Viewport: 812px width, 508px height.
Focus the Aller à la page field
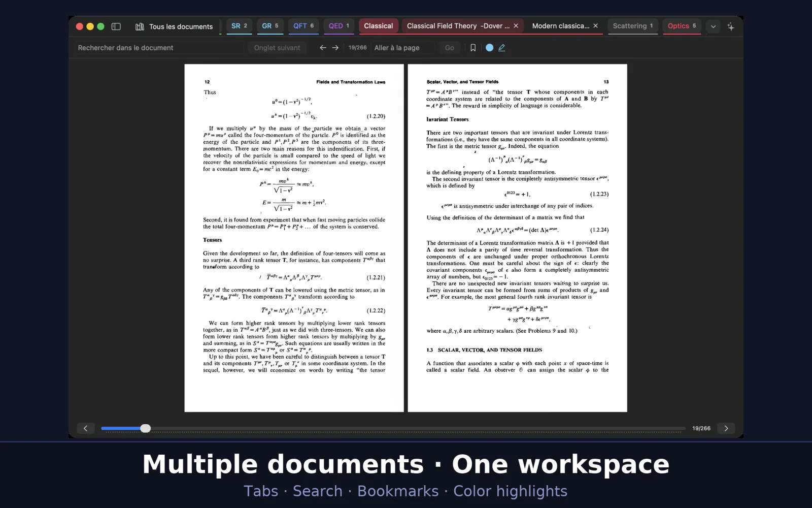[x=403, y=48]
